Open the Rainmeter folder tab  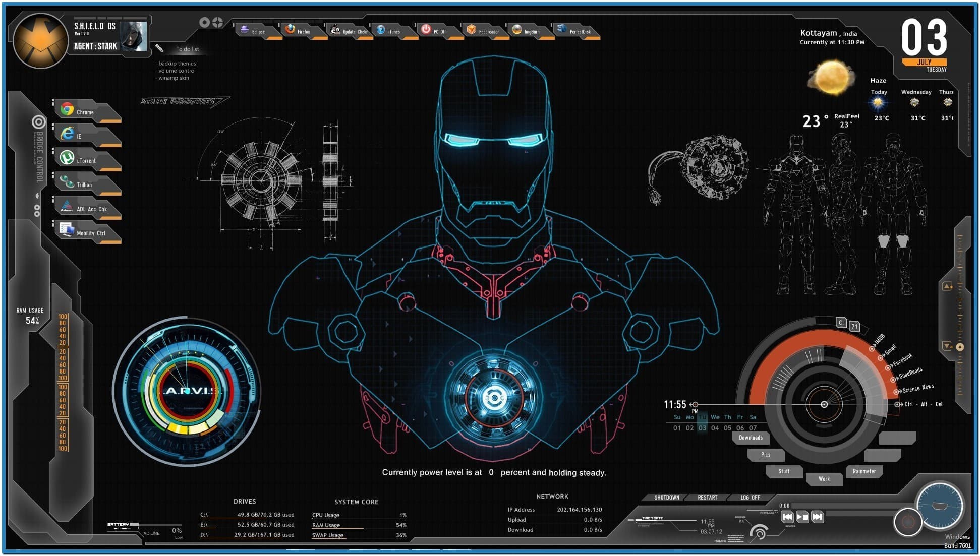tap(864, 471)
